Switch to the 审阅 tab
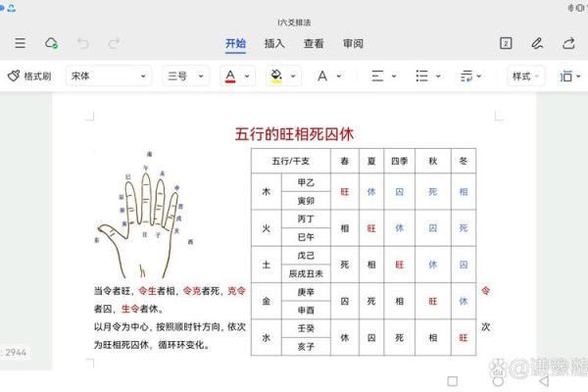 tap(353, 43)
